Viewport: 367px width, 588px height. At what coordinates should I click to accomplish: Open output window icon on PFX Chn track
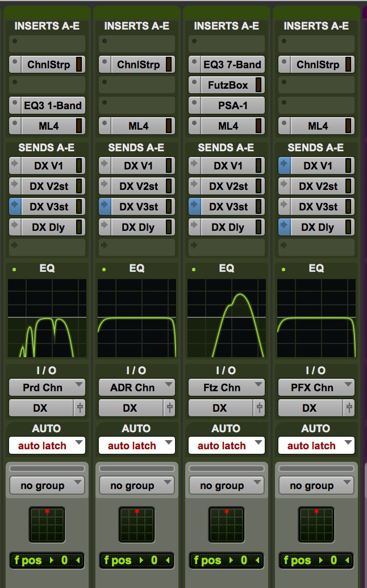point(349,408)
